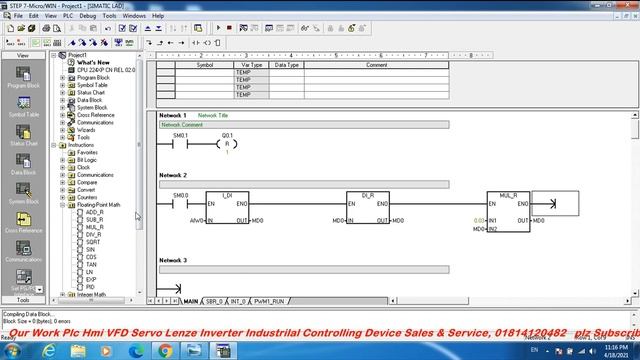Switch to the SBR_0 tab
The height and width of the screenshot is (360, 640).
(214, 301)
